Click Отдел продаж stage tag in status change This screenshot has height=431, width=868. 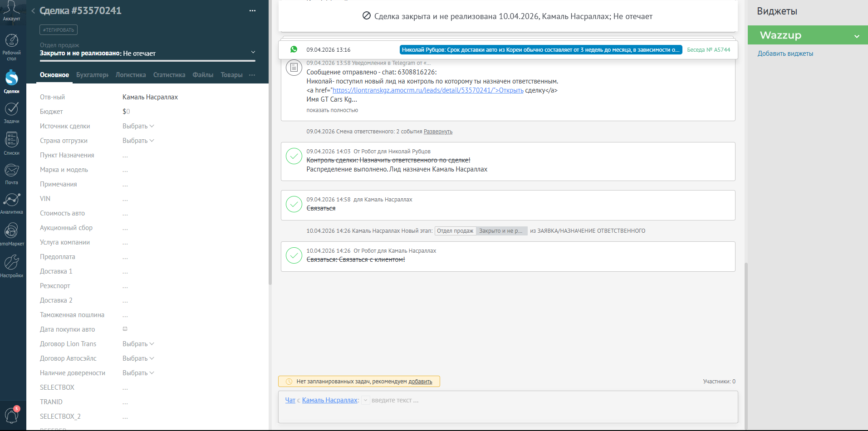point(455,231)
